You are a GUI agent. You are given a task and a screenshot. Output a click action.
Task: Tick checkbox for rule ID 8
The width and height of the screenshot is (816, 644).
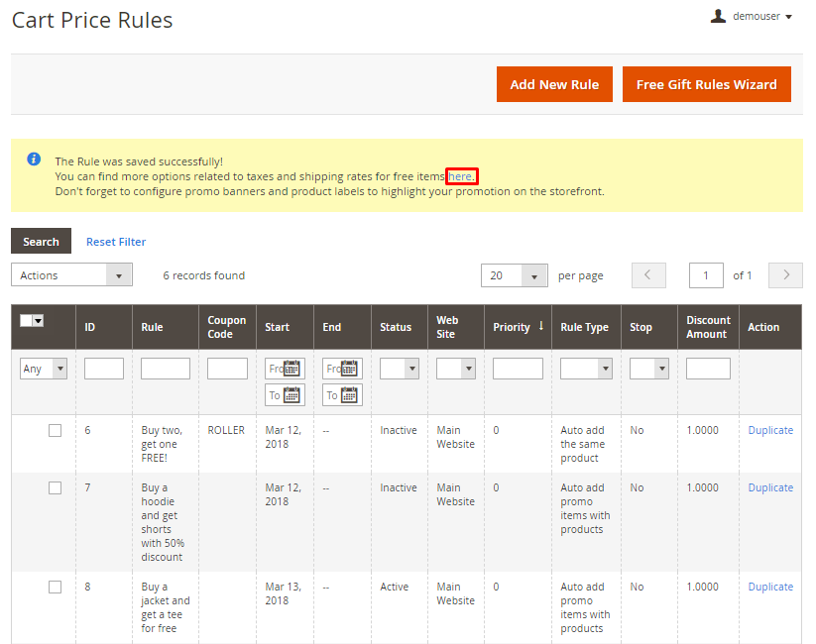[56, 587]
